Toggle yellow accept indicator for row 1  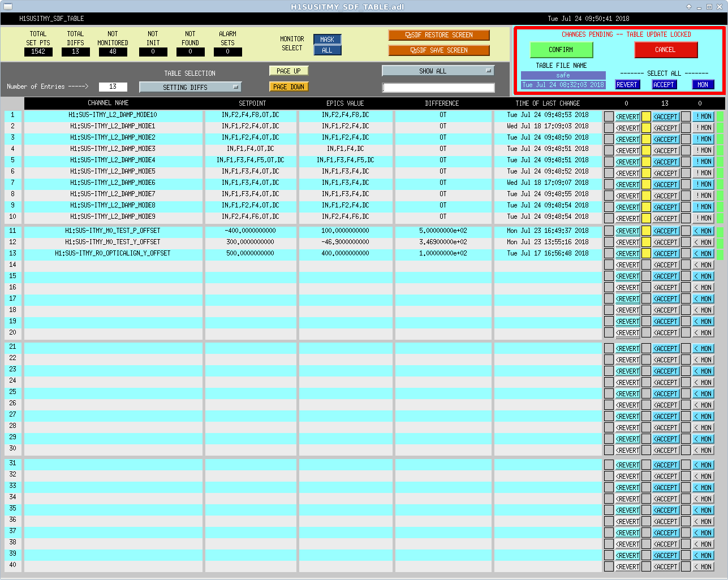point(646,116)
